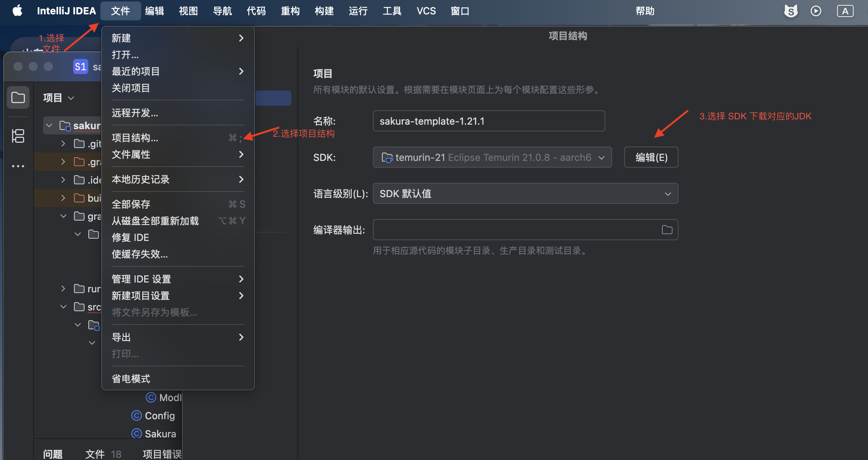The width and height of the screenshot is (868, 460).
Task: Collapse the src folder node
Action: click(63, 307)
